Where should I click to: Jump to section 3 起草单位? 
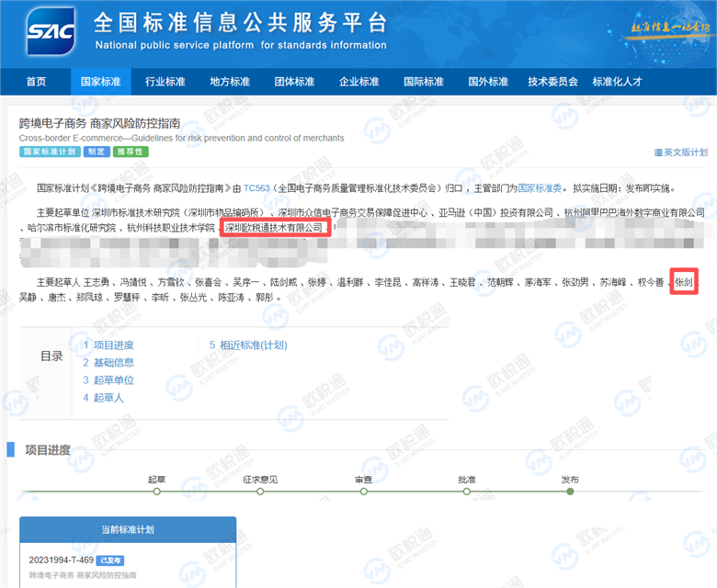(108, 380)
